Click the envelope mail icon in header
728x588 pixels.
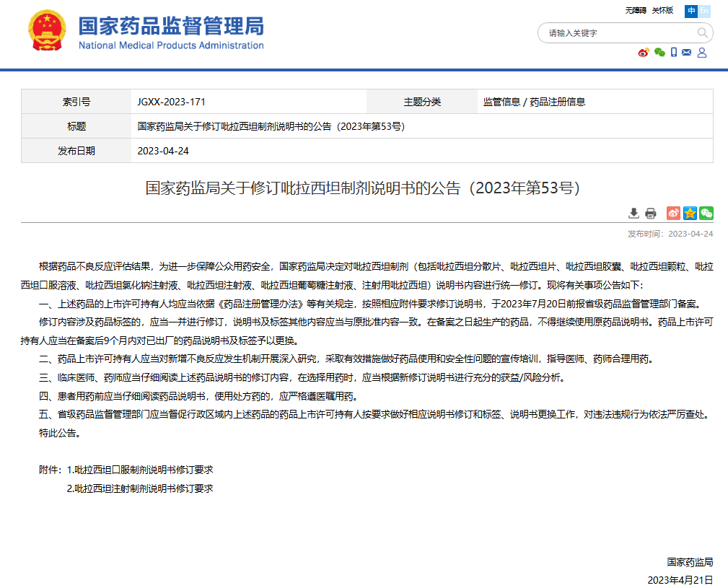687,53
